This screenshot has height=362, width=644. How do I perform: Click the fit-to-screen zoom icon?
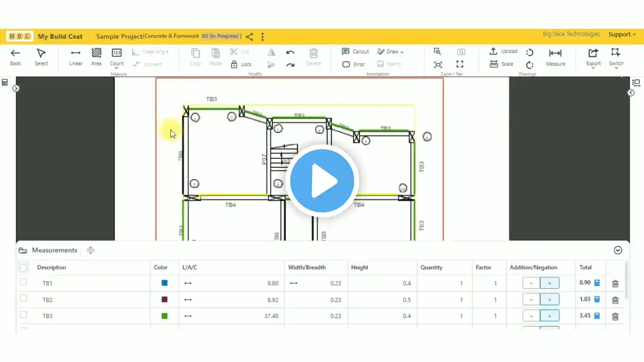point(438,64)
